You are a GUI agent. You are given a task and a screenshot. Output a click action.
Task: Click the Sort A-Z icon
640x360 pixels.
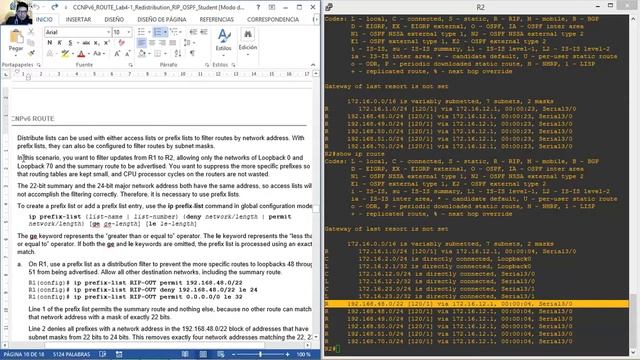pyautogui.click(x=178, y=53)
